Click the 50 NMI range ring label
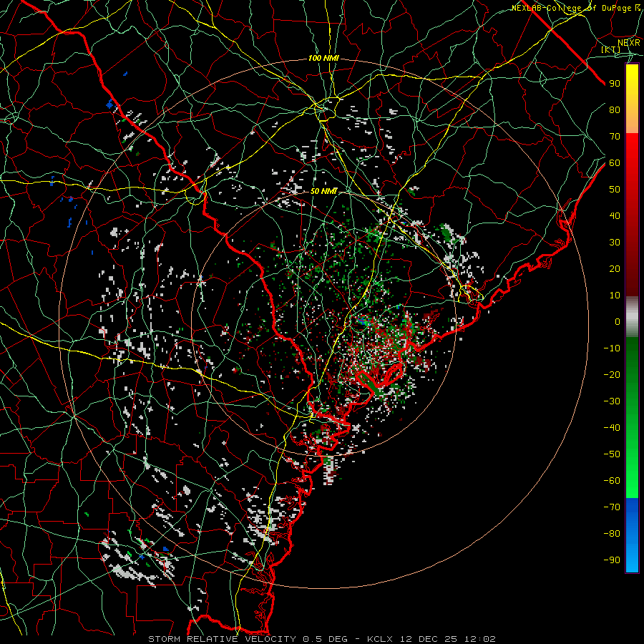This screenshot has height=644, width=644. click(323, 191)
